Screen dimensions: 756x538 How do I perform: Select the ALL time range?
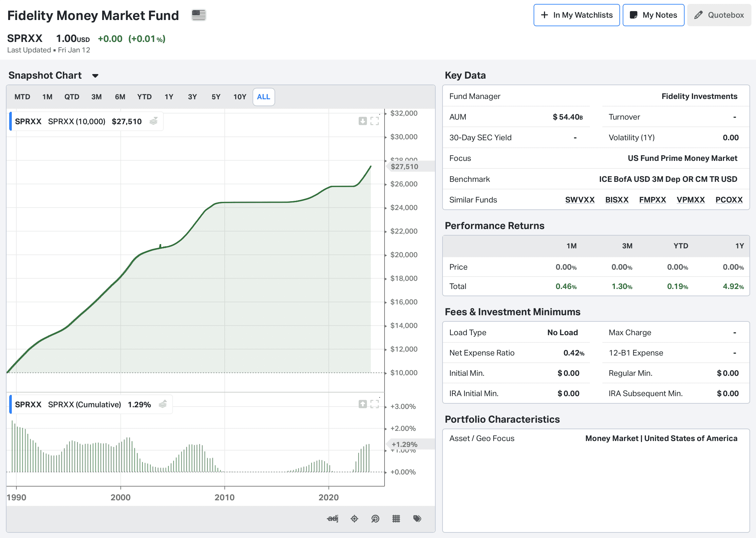[263, 97]
